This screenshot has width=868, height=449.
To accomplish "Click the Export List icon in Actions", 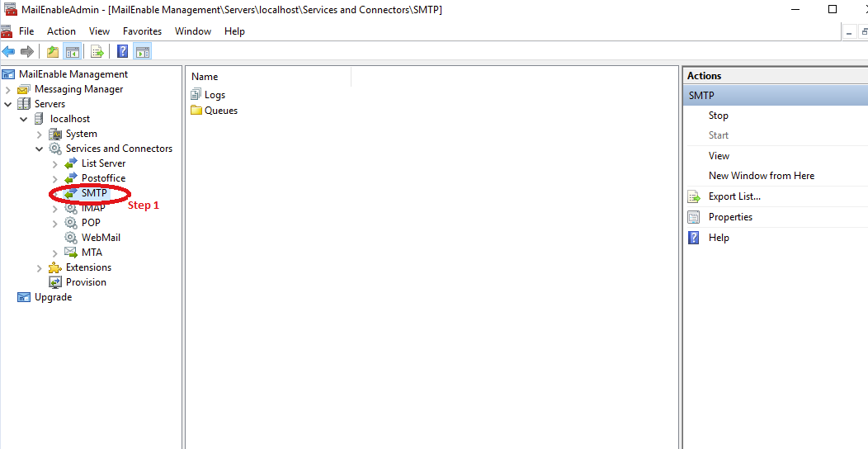I will [694, 196].
